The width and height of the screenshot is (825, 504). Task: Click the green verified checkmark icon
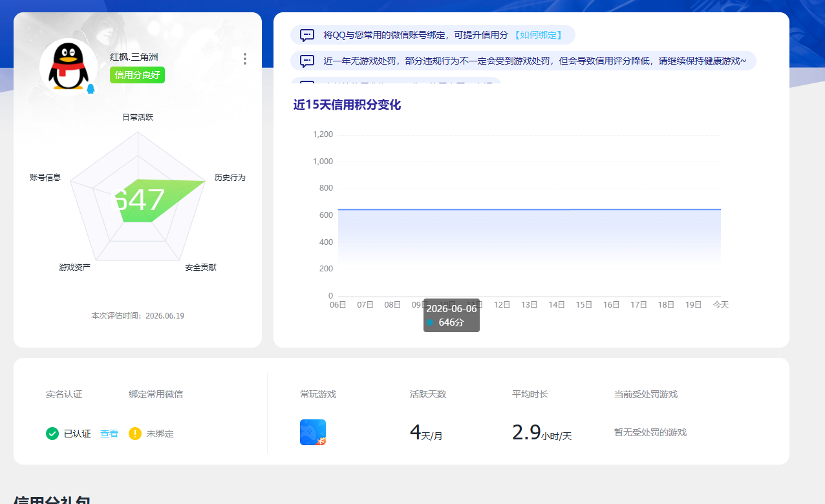[x=52, y=434]
